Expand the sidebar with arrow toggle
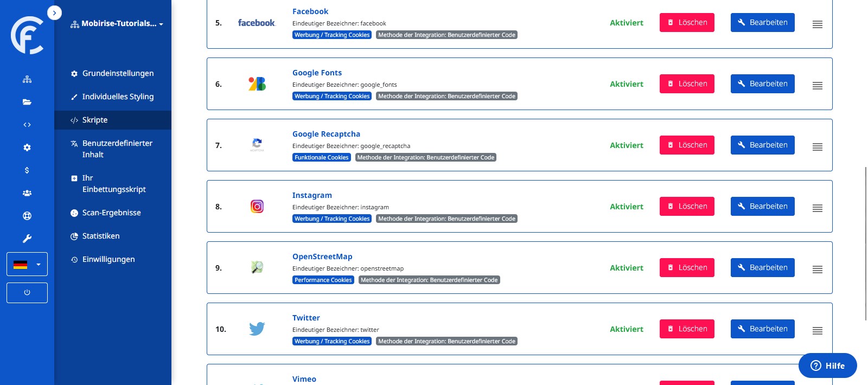 pyautogui.click(x=54, y=12)
